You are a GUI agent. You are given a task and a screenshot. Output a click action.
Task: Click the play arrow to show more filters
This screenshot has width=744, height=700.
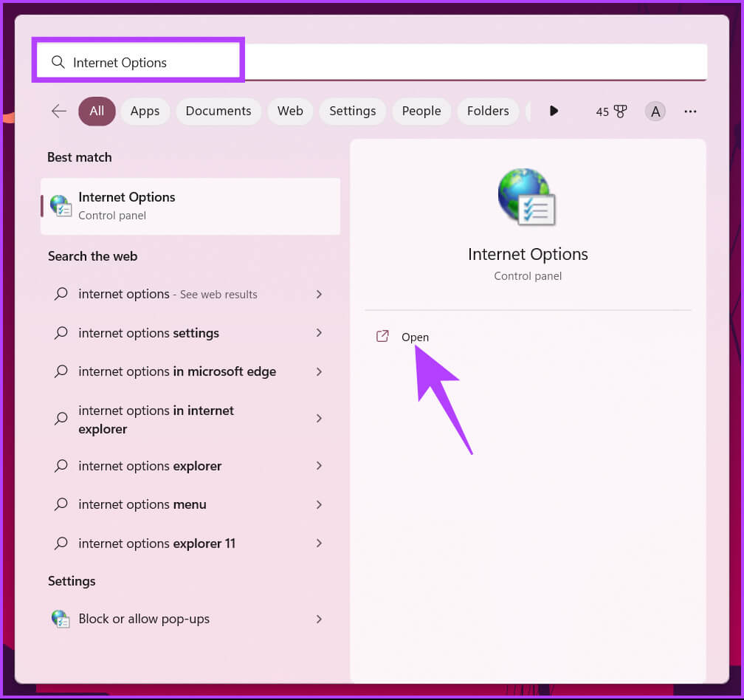(554, 111)
